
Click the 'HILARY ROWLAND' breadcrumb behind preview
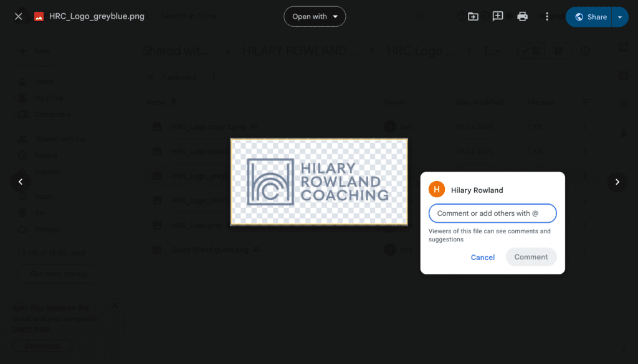pos(300,51)
